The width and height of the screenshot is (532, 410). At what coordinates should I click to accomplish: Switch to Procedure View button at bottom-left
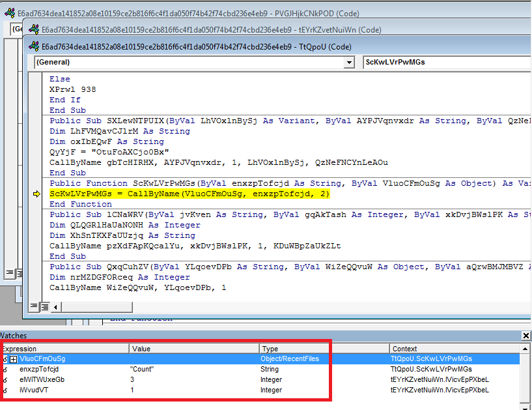click(x=34, y=306)
